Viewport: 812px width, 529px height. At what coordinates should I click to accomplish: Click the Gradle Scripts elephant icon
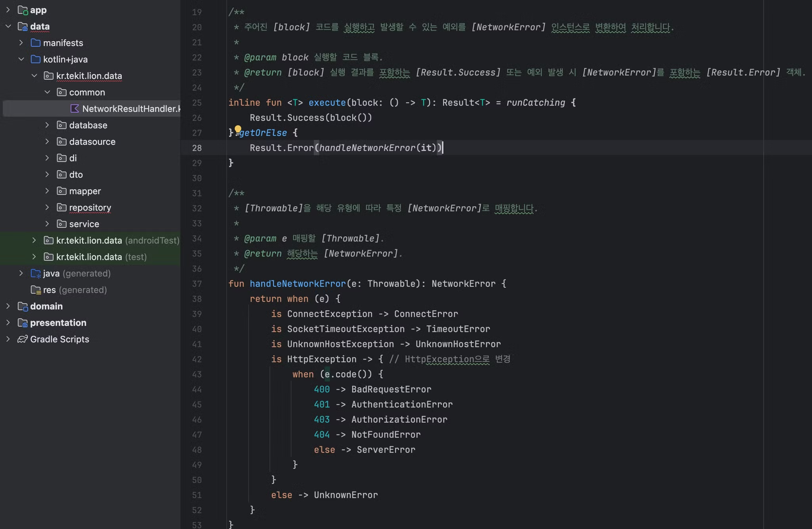[23, 339]
